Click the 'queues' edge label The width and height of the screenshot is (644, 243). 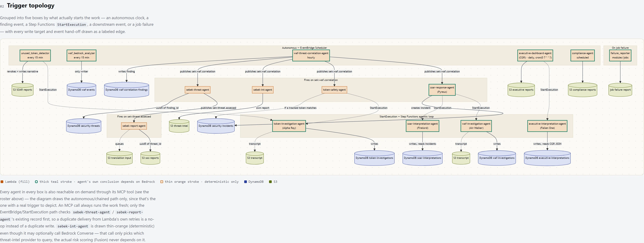pyautogui.click(x=120, y=144)
